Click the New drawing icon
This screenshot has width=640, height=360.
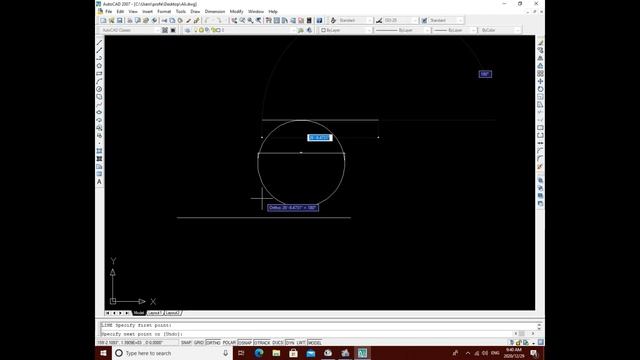pyautogui.click(x=103, y=20)
